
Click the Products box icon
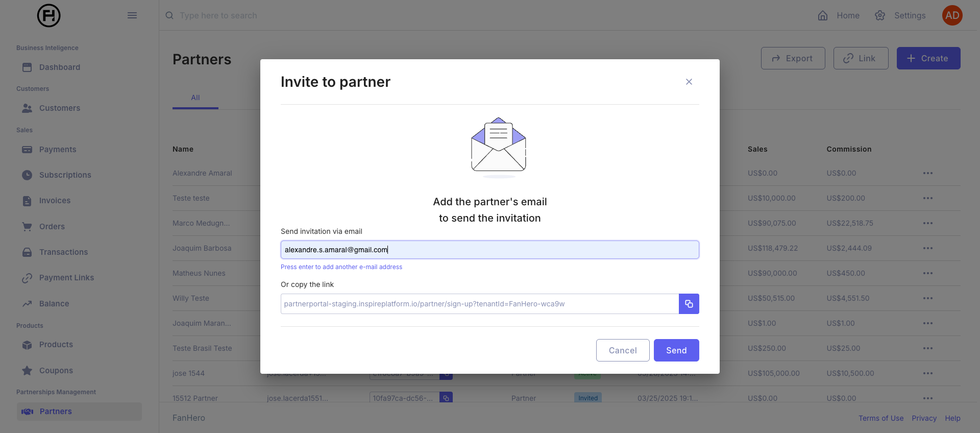(x=27, y=345)
